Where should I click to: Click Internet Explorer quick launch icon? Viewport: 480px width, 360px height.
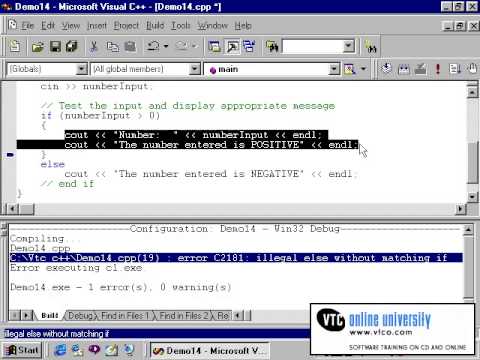point(60,350)
